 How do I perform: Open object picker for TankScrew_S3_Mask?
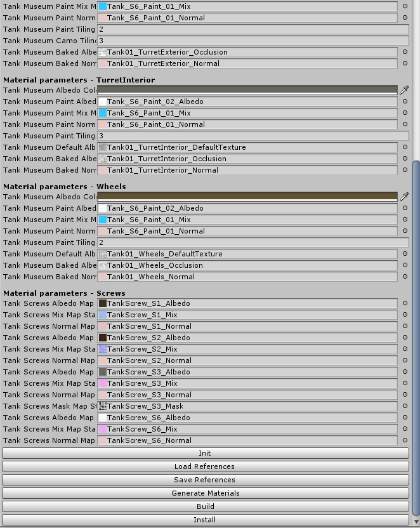pyautogui.click(x=405, y=406)
